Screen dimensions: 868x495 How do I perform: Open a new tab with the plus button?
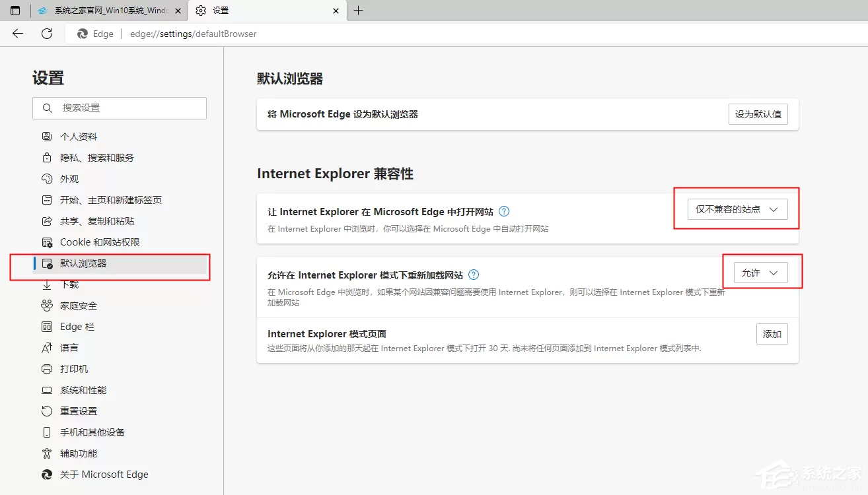pyautogui.click(x=358, y=11)
